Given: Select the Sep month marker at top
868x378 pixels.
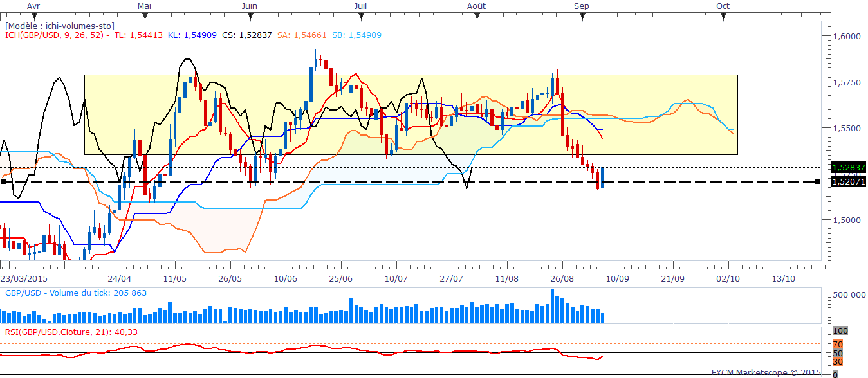Looking at the screenshot, I should 582,16.
